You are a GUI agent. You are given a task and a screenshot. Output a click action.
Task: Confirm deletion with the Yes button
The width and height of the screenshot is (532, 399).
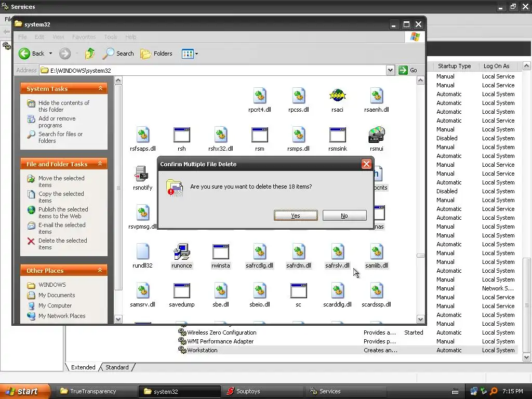296,216
